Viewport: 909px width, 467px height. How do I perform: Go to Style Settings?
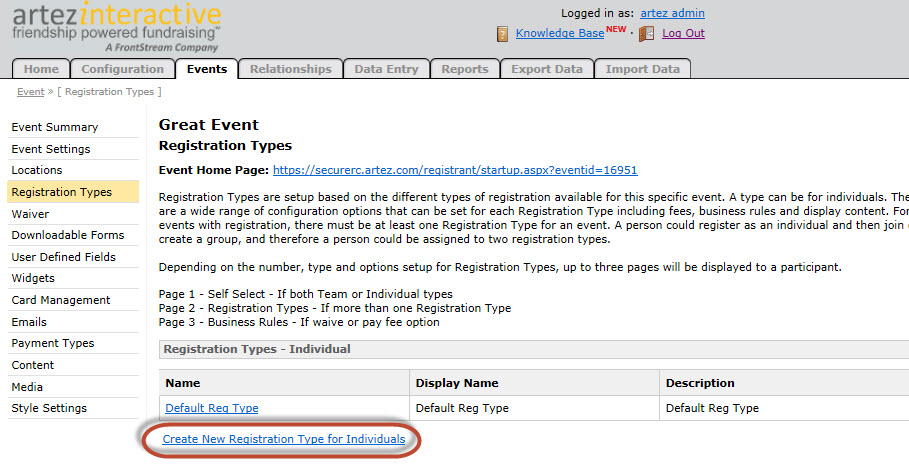pyautogui.click(x=73, y=408)
